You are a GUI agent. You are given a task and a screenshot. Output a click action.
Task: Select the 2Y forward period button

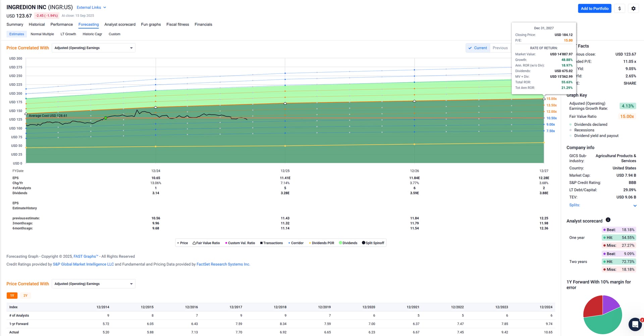[x=25, y=296]
